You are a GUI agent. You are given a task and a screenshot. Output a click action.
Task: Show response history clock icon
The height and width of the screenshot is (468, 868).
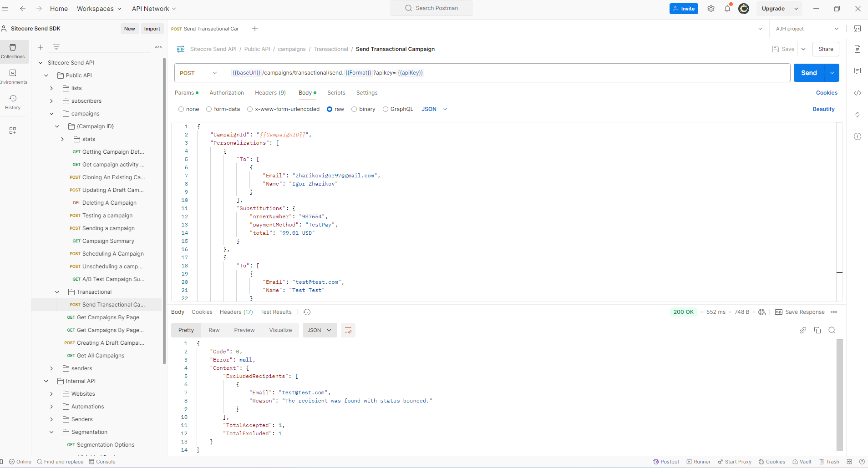(x=307, y=312)
